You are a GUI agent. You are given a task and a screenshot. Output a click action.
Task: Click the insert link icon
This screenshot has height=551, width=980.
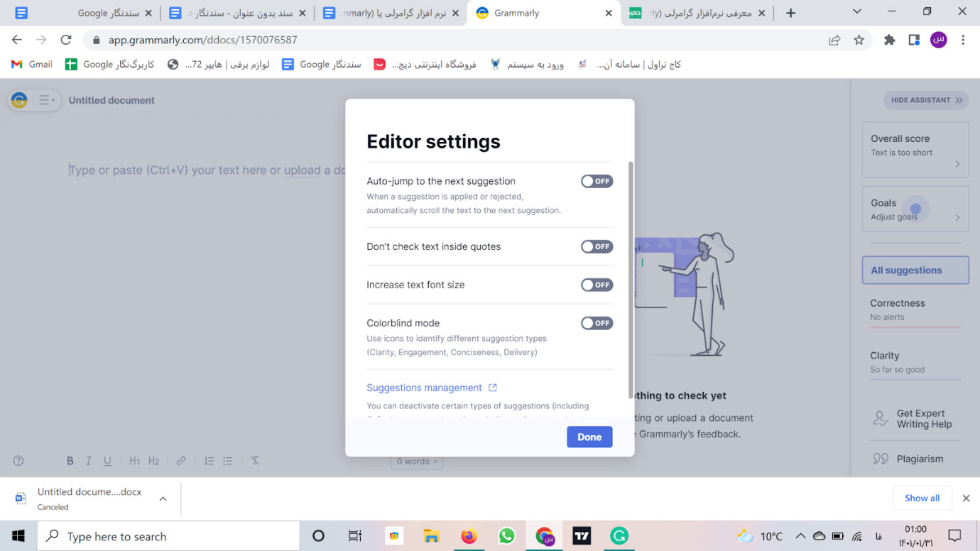[x=181, y=461]
